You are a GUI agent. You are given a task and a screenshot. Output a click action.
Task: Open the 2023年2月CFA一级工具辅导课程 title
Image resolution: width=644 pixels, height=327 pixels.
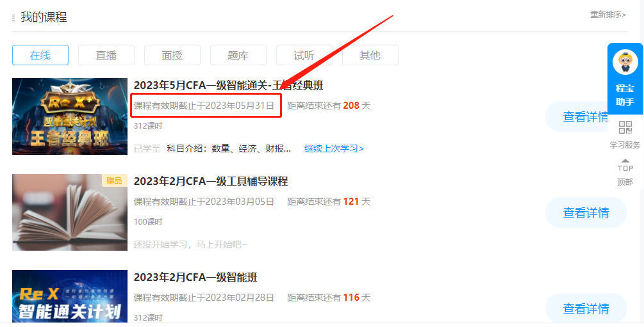[x=211, y=182]
